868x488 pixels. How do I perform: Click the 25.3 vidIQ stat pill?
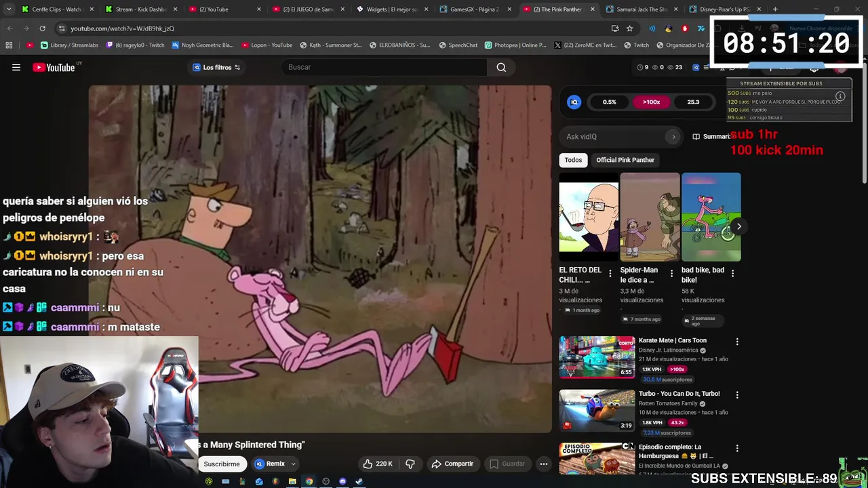tap(693, 102)
